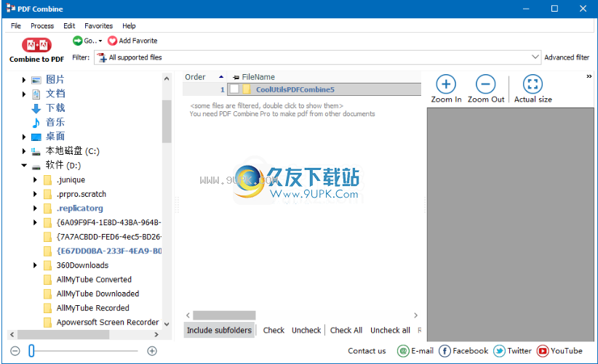The image size is (598, 364).
Task: Click the Add Favorite heart icon
Action: click(112, 41)
